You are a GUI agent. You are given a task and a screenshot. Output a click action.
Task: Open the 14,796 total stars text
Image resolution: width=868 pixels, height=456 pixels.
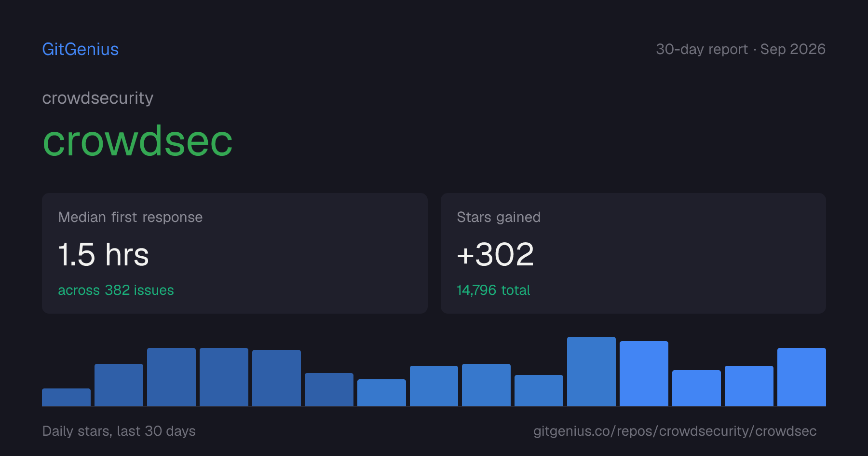point(493,290)
